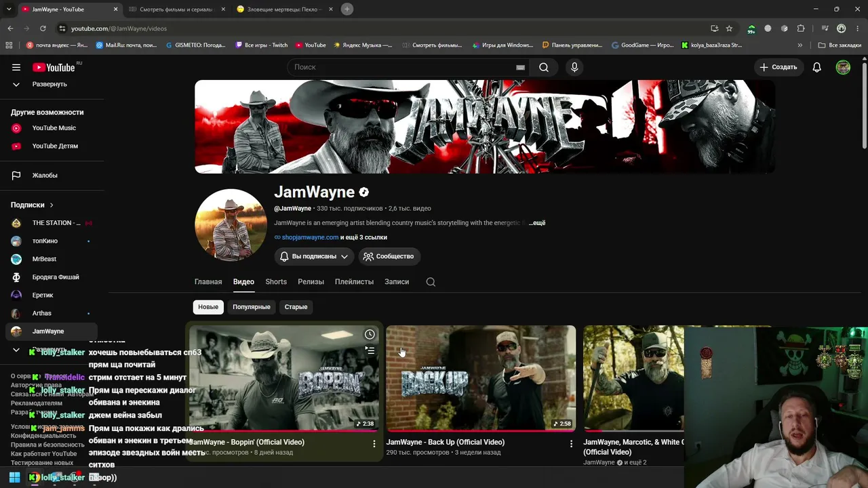Open the GISMETEO bookmark
Image resolution: width=868 pixels, height=488 pixels.
tap(195, 45)
